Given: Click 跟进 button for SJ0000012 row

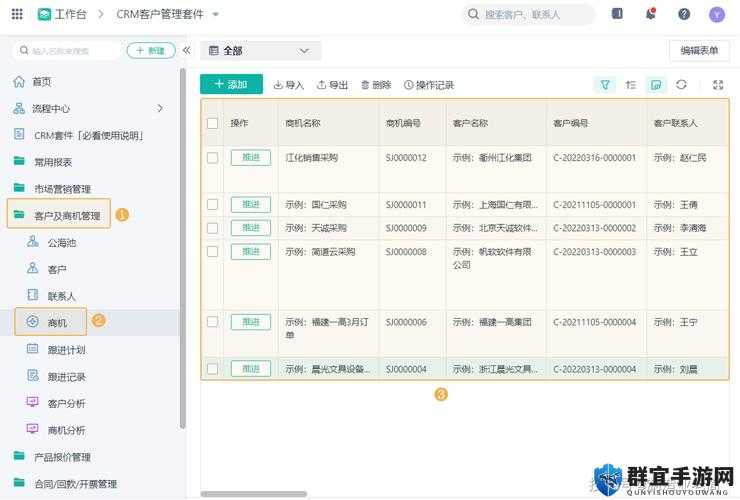Looking at the screenshot, I should point(251,158).
